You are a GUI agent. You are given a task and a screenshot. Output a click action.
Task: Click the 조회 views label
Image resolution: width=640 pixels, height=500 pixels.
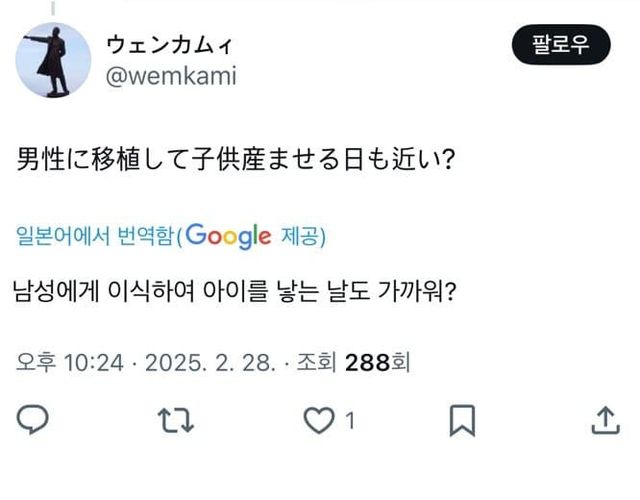point(318,362)
